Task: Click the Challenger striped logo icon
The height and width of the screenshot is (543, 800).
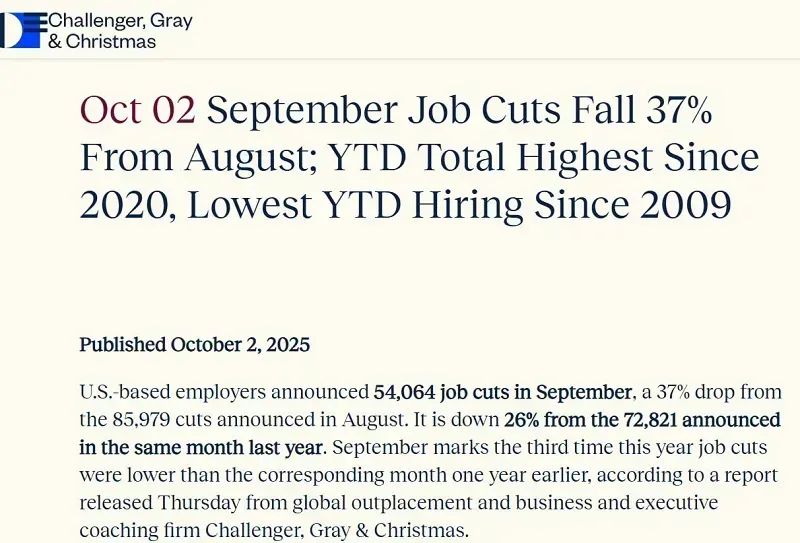Action: tap(23, 30)
